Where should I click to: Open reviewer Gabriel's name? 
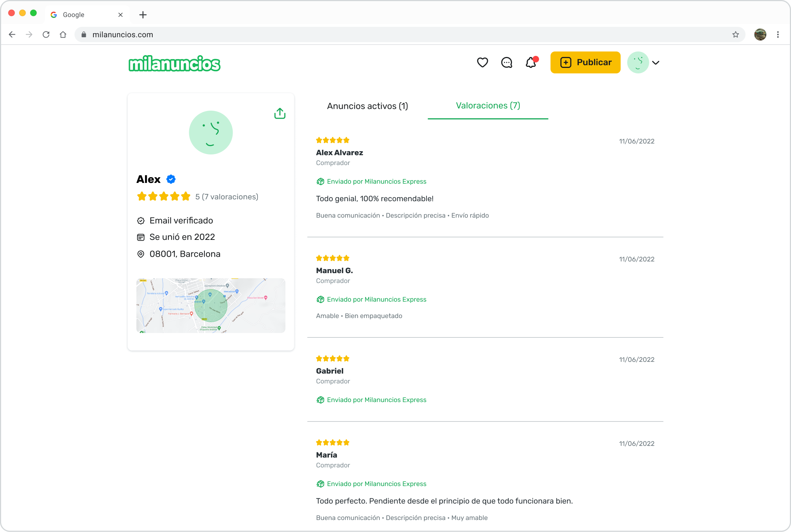click(x=330, y=371)
